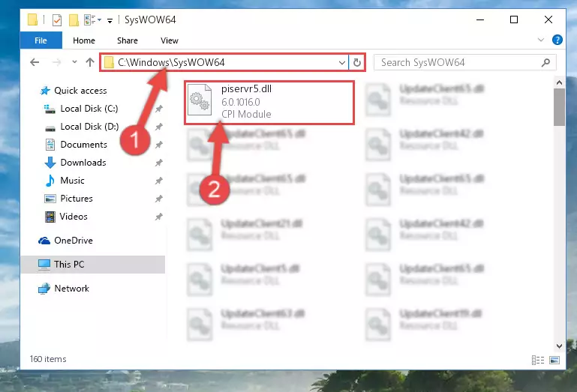Open the View ribbon tab
Viewport: 577px width, 392px height.
click(170, 40)
